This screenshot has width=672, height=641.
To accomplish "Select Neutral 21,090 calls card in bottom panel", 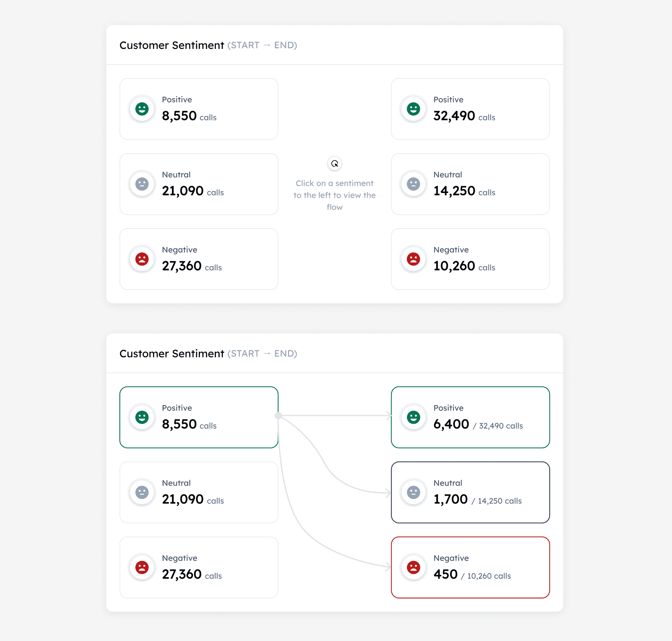I will point(199,492).
